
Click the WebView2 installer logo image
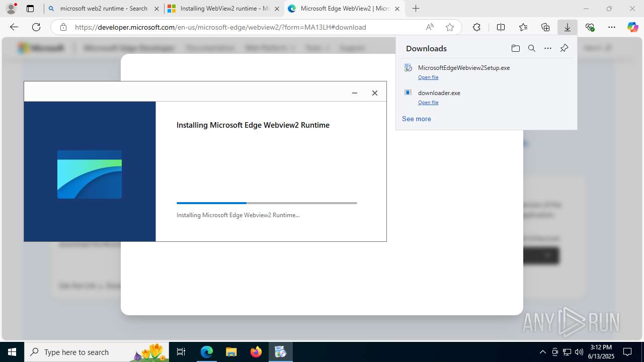90,174
